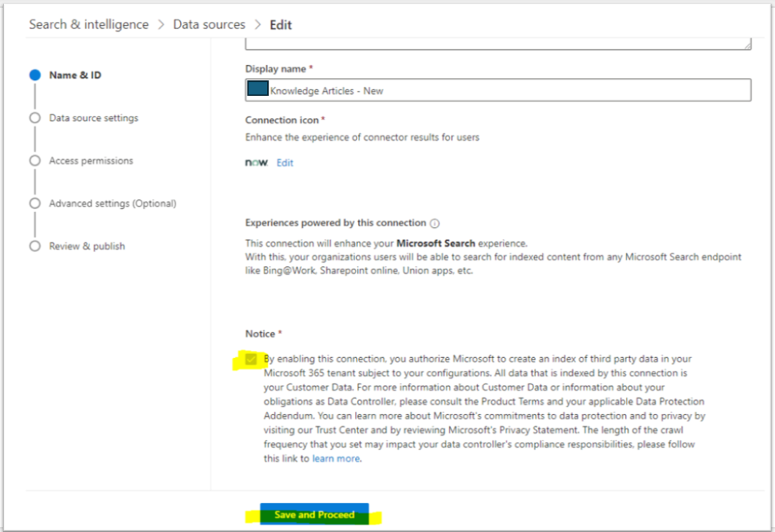
Task: Click the Advanced settings (Optional) step circle
Action: (33, 203)
